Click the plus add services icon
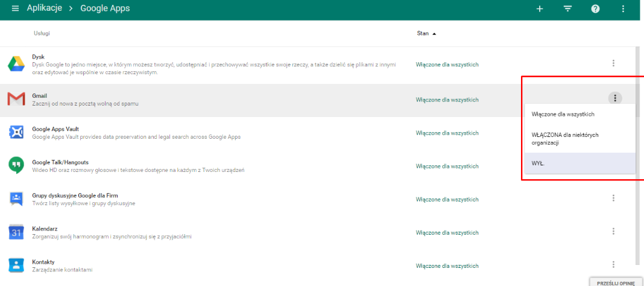Viewport: 644px width, 286px height. click(x=540, y=8)
